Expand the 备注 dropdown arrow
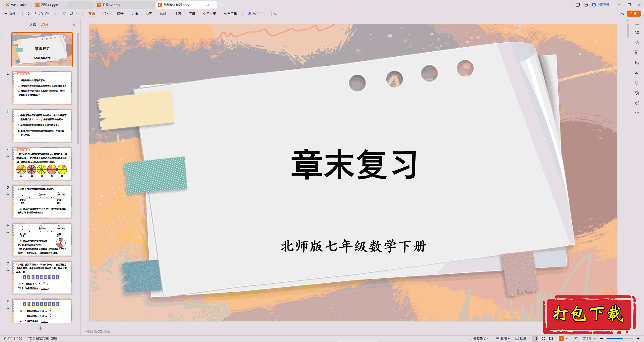 509,339
